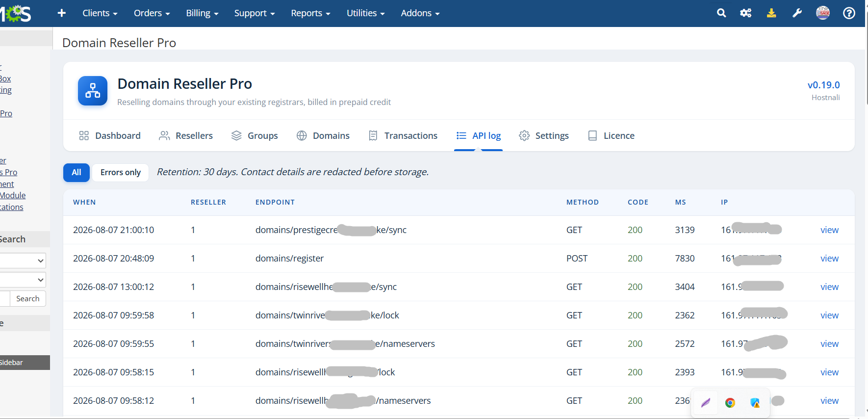Click the Retention: 30 days notice text
868x419 pixels.
coord(293,172)
